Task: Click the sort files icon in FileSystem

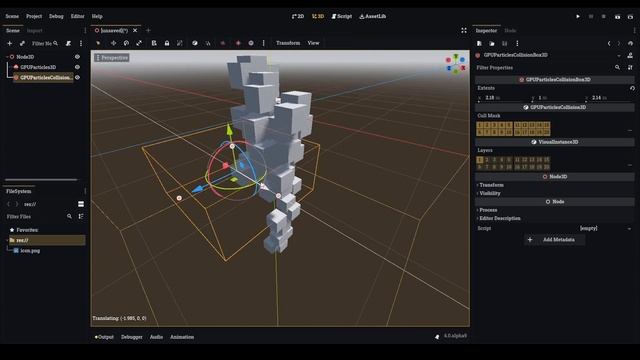Action: coord(81,216)
